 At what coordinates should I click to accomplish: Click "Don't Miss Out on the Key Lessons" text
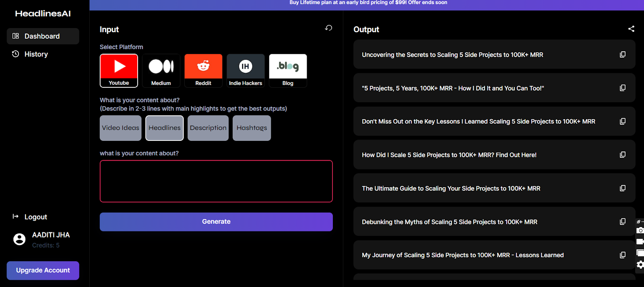pos(479,122)
